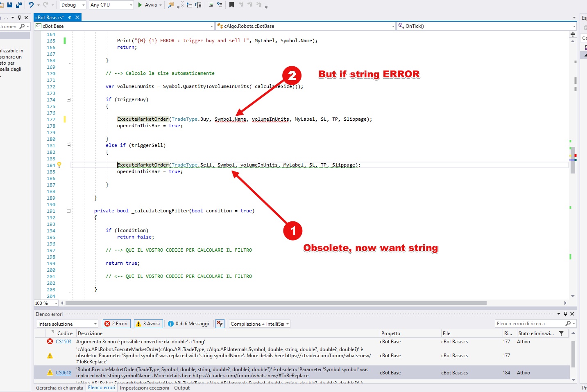This screenshot has width=587, height=392.
Task: Click the search icon in left tool panel
Action: 22,26
